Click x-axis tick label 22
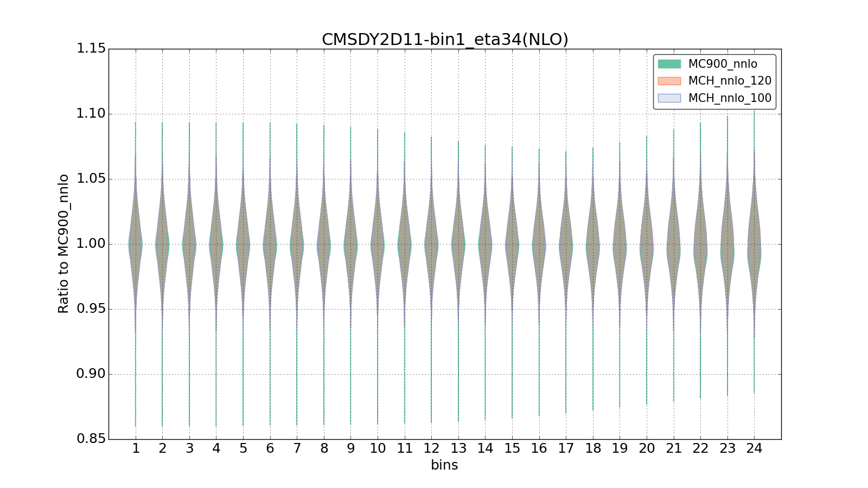This screenshot has height=488, width=868. 700,449
